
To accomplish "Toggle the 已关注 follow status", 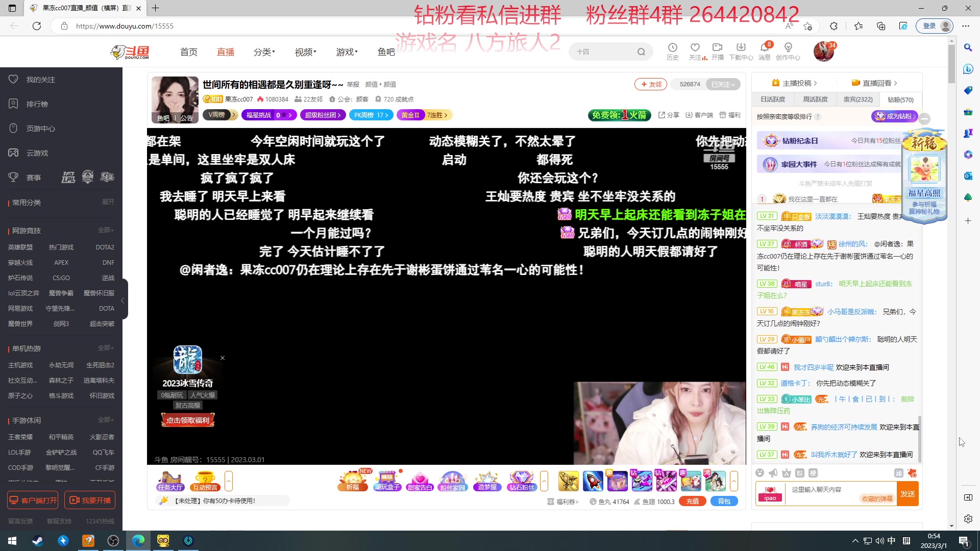I will [723, 84].
